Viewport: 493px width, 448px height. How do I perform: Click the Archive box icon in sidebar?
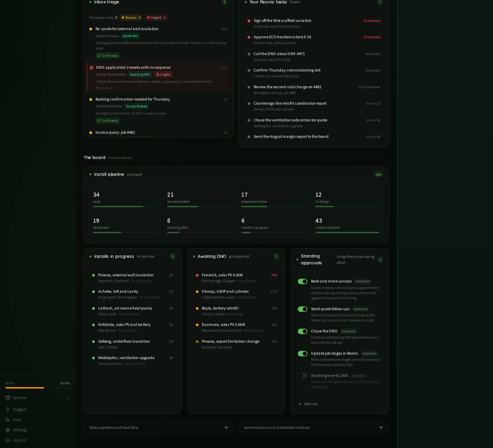click(x=8, y=398)
